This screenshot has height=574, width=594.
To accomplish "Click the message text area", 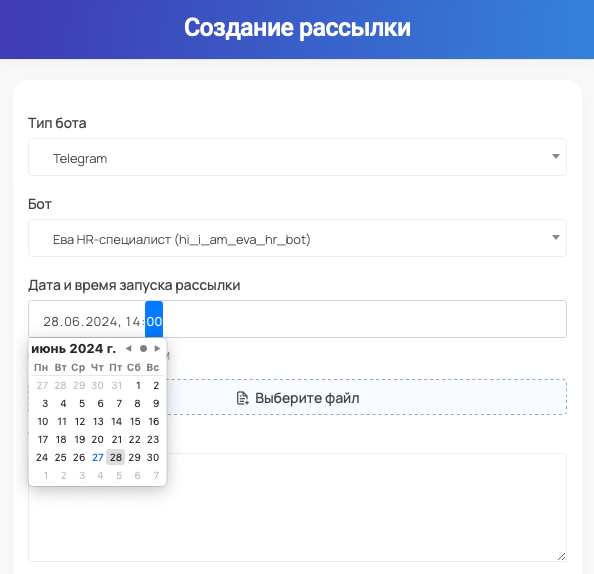I will (x=297, y=507).
